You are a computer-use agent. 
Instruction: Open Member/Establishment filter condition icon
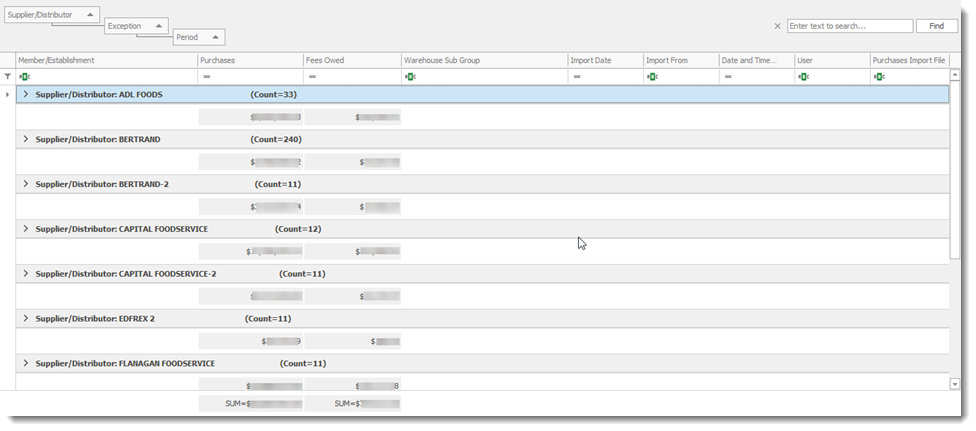click(x=24, y=76)
